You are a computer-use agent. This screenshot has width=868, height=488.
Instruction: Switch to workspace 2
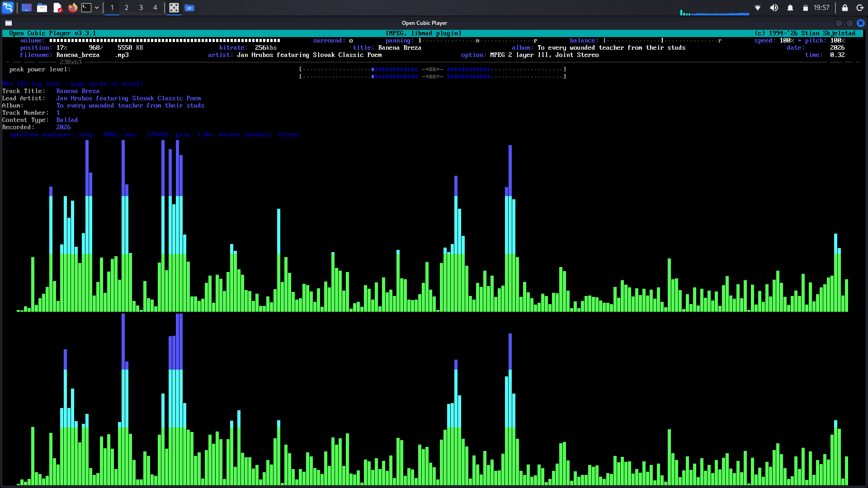pyautogui.click(x=127, y=8)
